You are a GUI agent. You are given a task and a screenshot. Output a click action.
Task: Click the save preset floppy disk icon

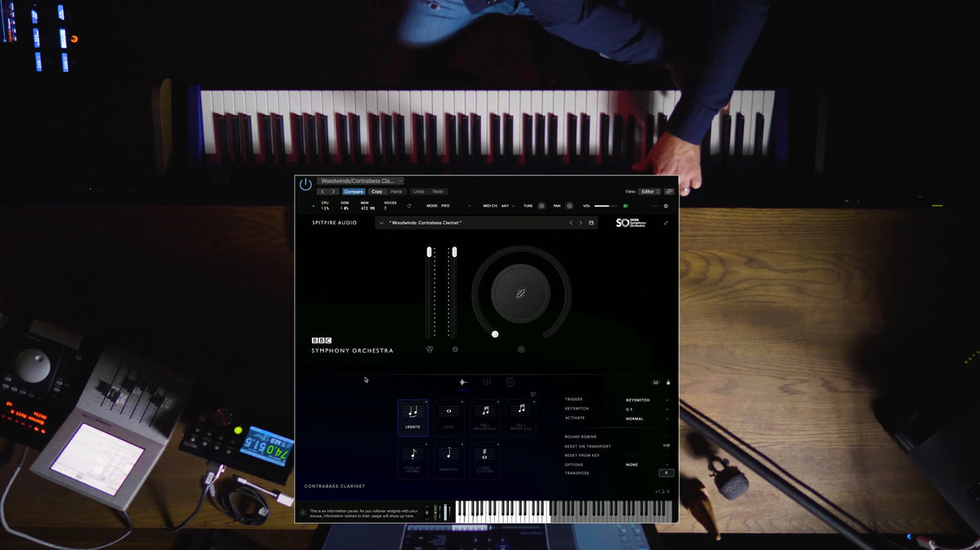(x=591, y=223)
